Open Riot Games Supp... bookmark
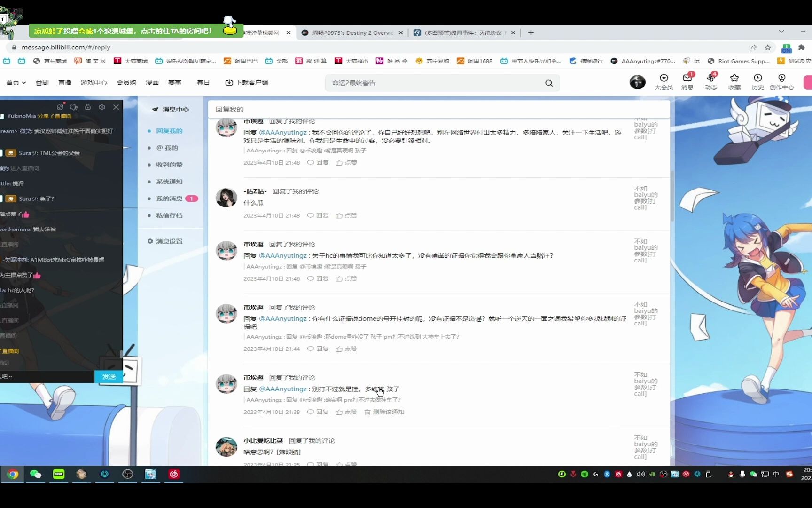The height and width of the screenshot is (508, 812). [739, 61]
